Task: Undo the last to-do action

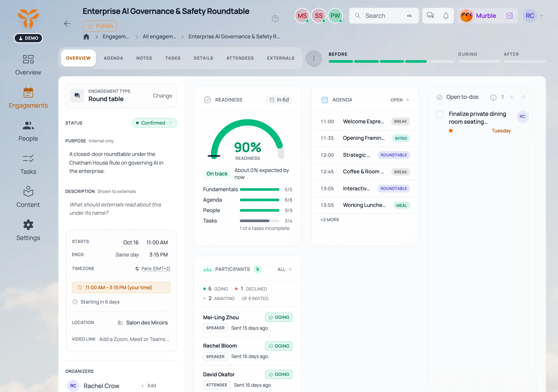Action: point(512,97)
